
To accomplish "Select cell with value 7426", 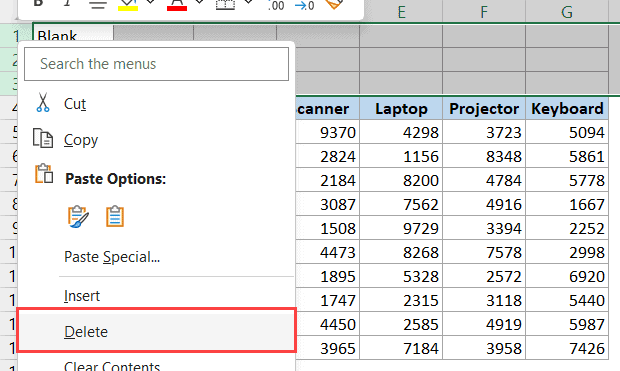I will (x=567, y=348).
